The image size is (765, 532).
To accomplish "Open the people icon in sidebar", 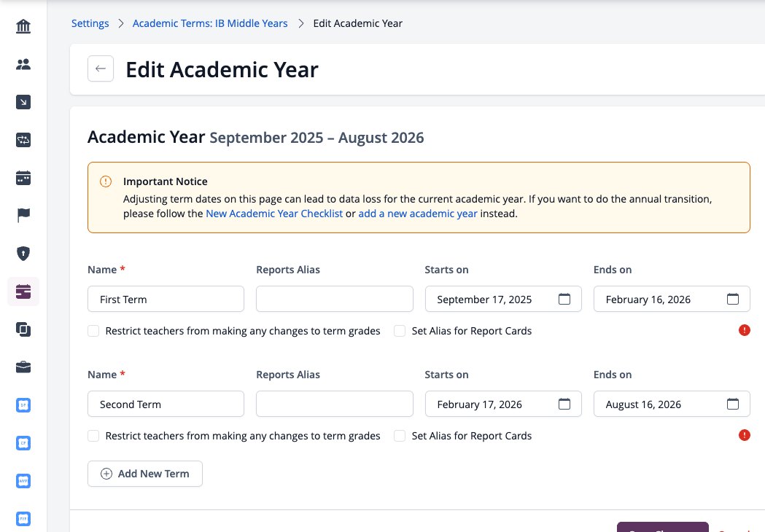I will (x=23, y=64).
